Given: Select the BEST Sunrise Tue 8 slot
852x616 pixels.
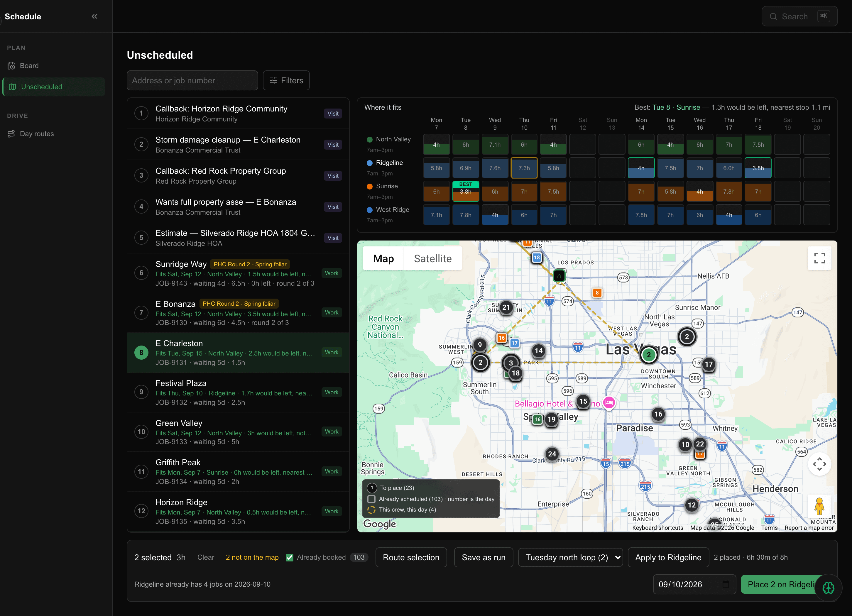Looking at the screenshot, I should [x=465, y=191].
